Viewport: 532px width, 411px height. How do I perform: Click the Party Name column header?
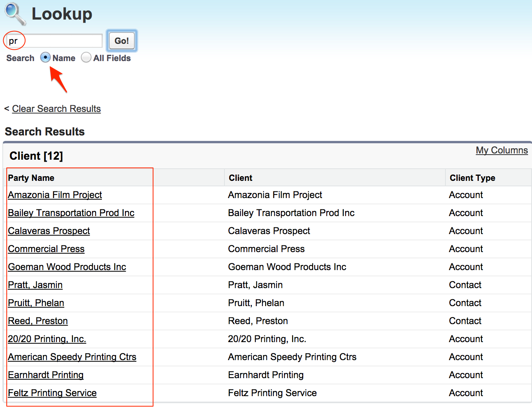(31, 178)
